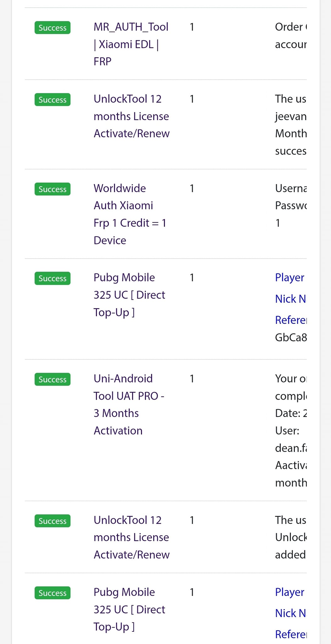This screenshot has width=331, height=644.
Task: Click the quantity cell of MR_AUTH_Tool order
Action: pyautogui.click(x=192, y=27)
